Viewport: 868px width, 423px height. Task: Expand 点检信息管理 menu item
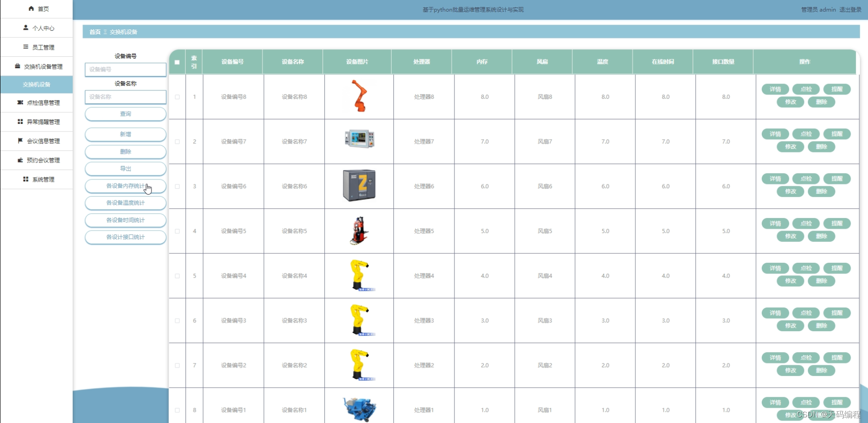tap(36, 102)
